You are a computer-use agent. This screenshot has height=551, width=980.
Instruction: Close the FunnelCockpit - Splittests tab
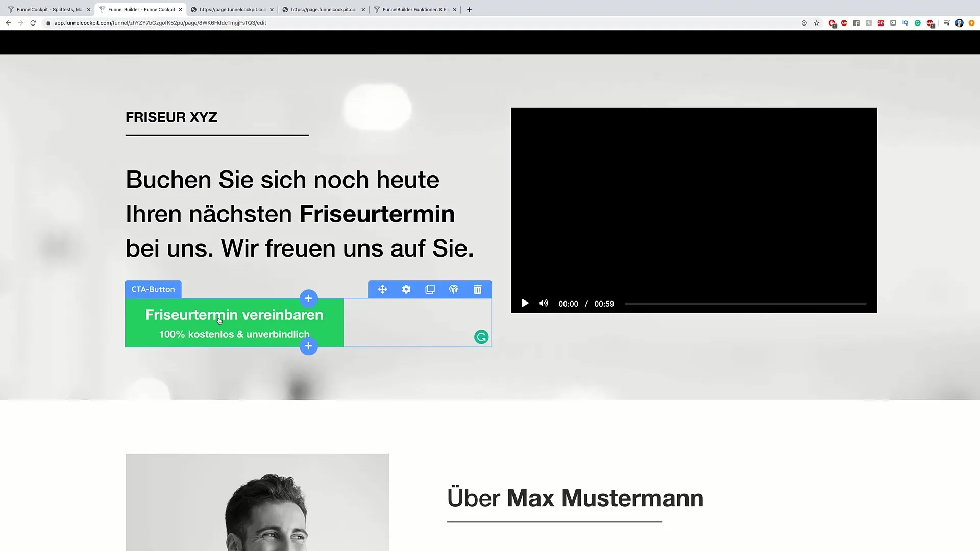pos(88,10)
